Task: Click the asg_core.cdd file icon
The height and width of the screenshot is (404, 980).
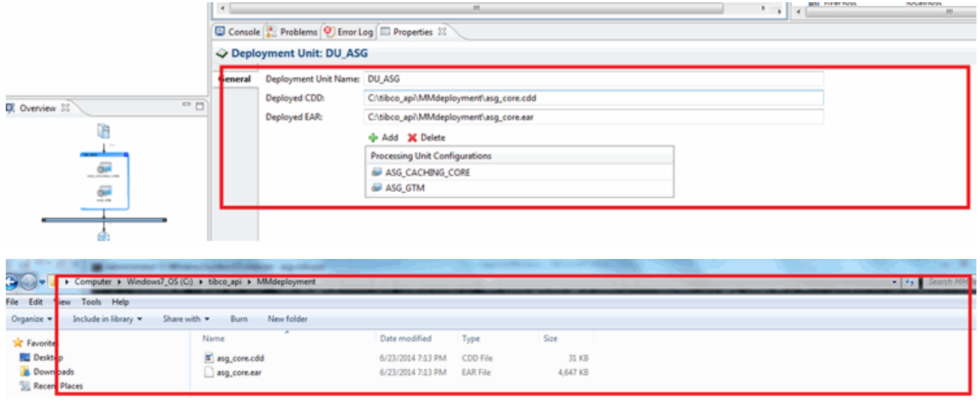Action: (x=209, y=358)
